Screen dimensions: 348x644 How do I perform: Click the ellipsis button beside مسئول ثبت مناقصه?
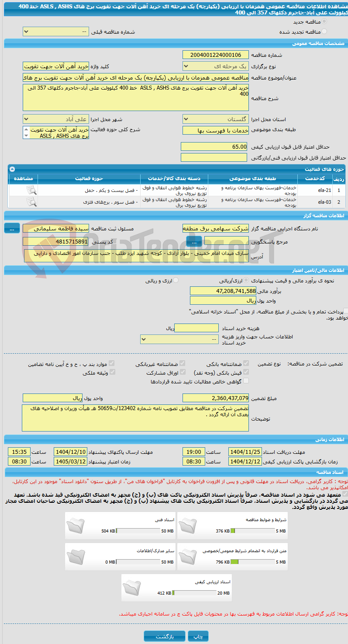tap(12, 228)
